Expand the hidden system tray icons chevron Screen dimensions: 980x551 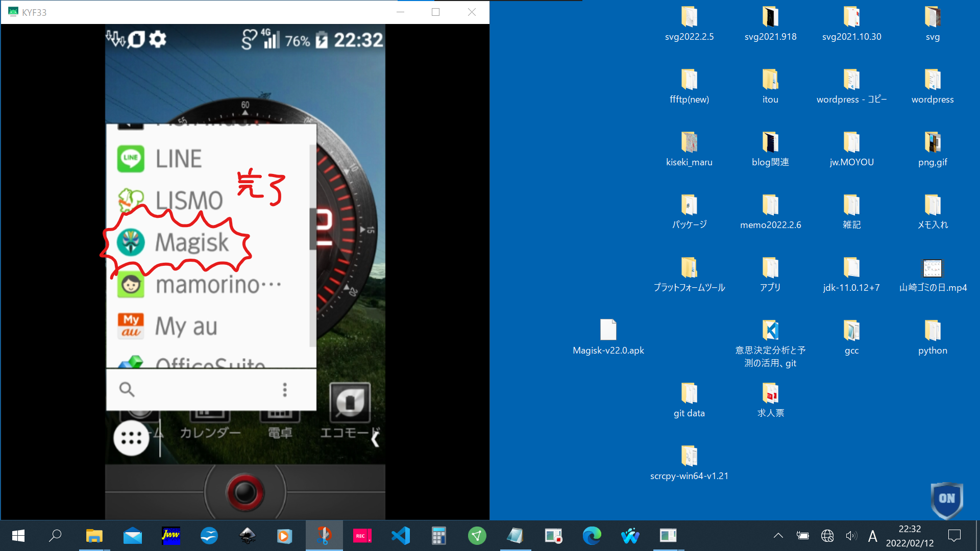pos(778,536)
